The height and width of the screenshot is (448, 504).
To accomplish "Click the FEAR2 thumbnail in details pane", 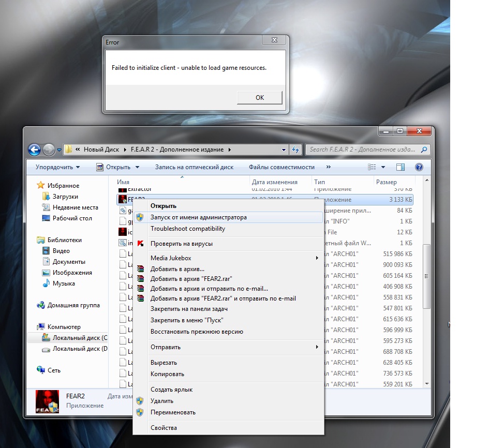I will coord(47,401).
